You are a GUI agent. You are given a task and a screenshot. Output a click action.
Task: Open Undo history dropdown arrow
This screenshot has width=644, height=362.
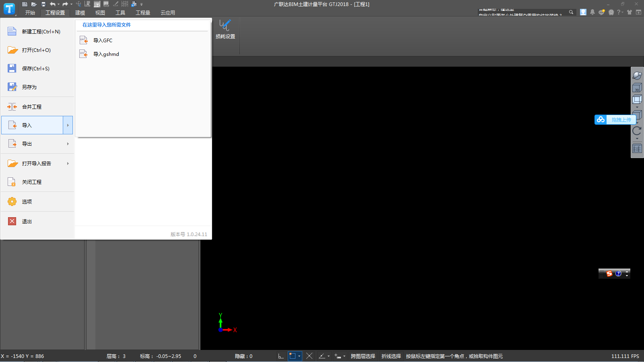pyautogui.click(x=58, y=4)
